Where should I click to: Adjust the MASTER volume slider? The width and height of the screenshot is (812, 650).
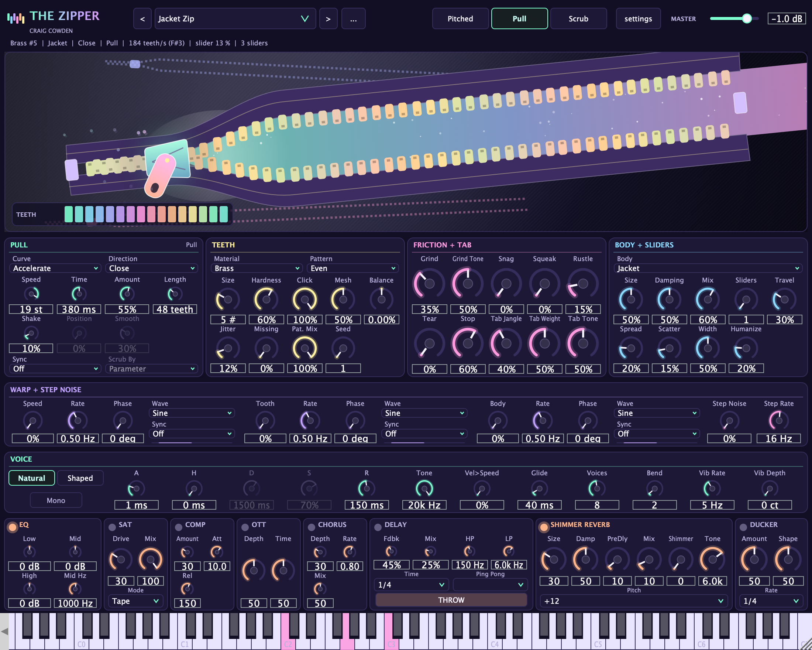pos(733,18)
